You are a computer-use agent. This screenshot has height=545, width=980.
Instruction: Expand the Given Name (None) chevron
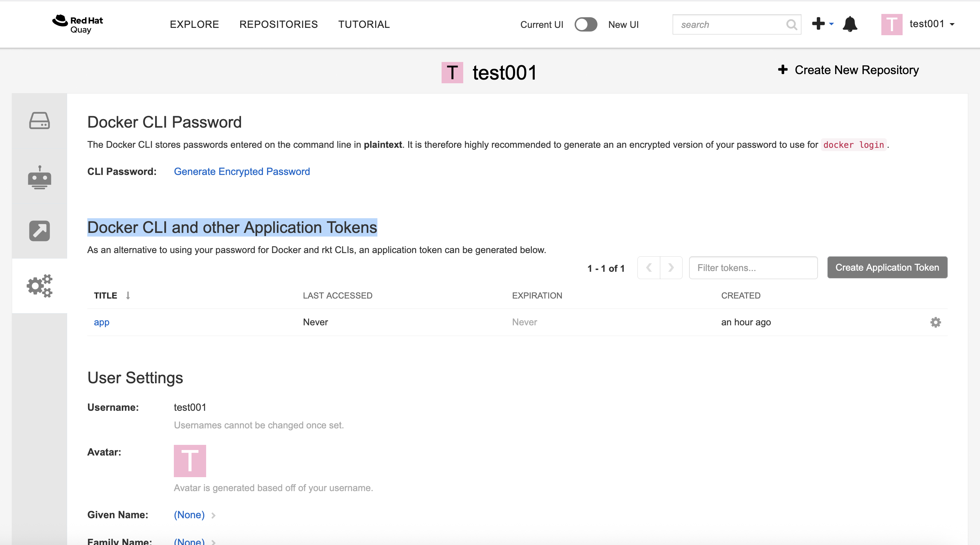coord(213,515)
